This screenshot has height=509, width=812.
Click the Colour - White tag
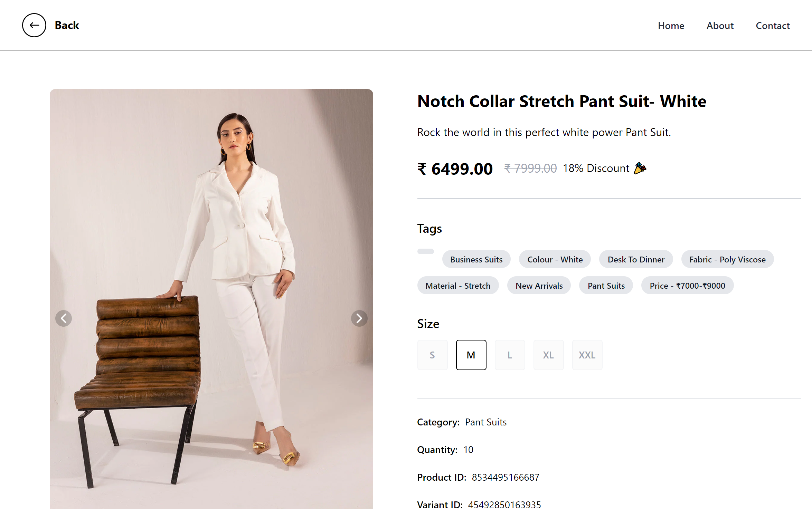coord(555,259)
